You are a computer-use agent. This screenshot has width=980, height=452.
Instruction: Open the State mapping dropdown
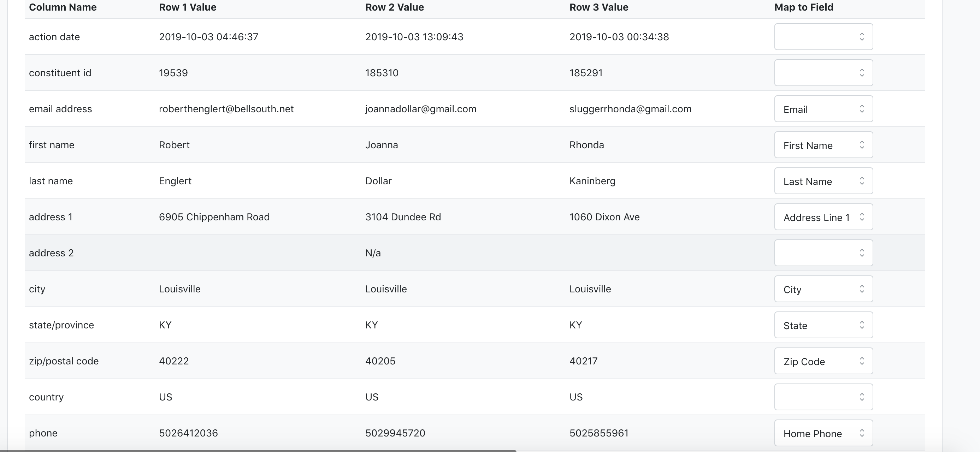pos(823,325)
